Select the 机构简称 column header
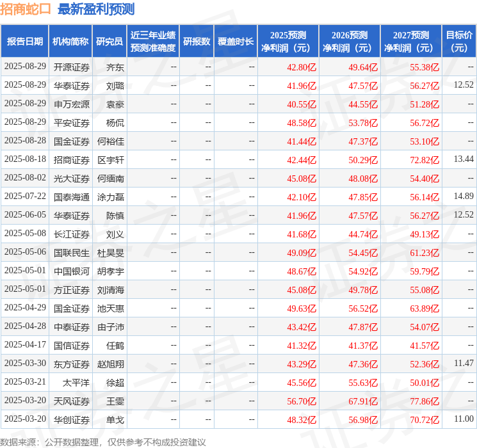Viewport: 477px width, 448px height. pos(70,42)
